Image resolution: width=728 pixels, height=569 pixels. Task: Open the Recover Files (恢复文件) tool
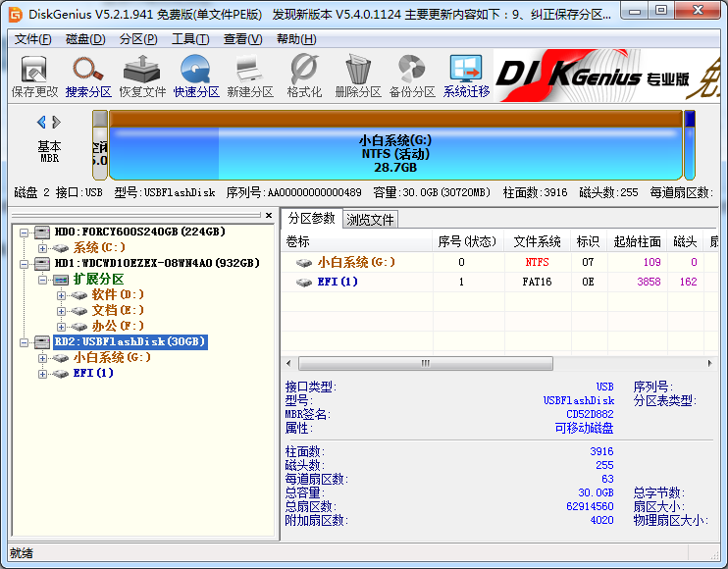pyautogui.click(x=142, y=77)
